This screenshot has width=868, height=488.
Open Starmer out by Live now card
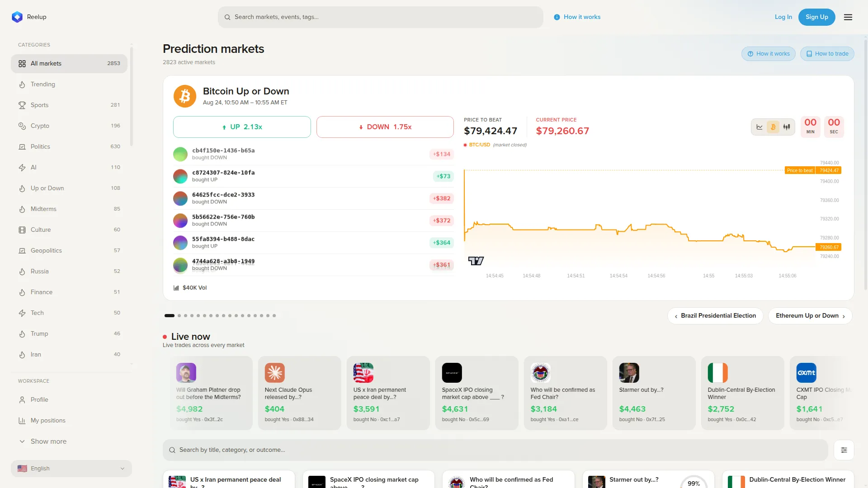[x=654, y=393]
